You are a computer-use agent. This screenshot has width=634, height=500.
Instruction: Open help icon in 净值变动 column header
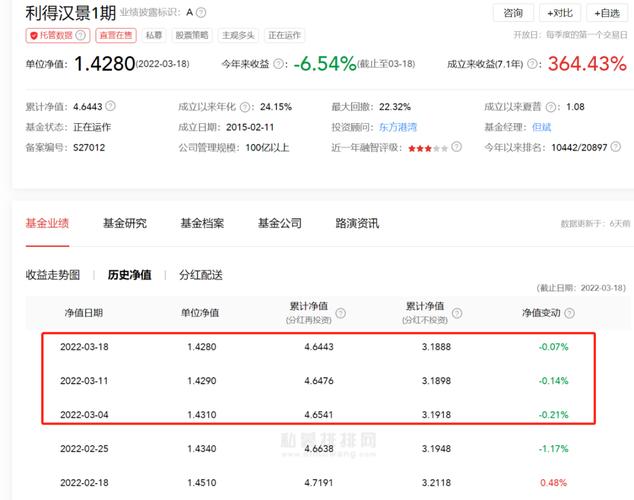pos(569,313)
